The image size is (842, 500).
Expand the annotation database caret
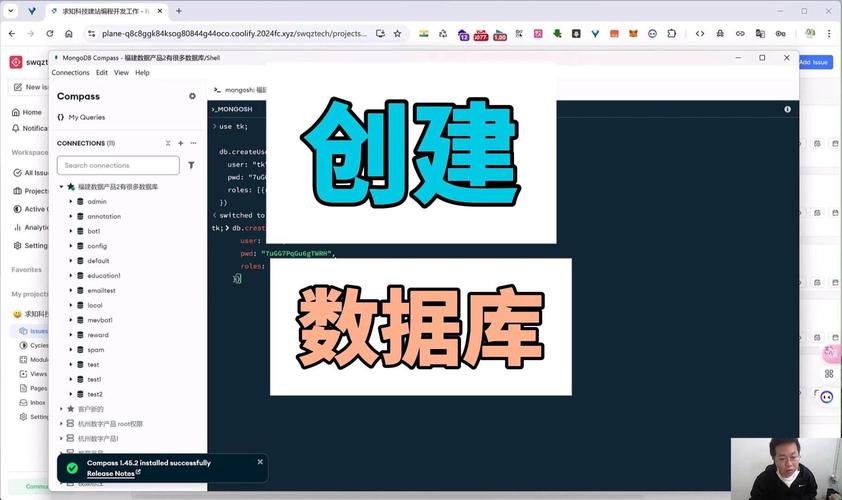[70, 216]
